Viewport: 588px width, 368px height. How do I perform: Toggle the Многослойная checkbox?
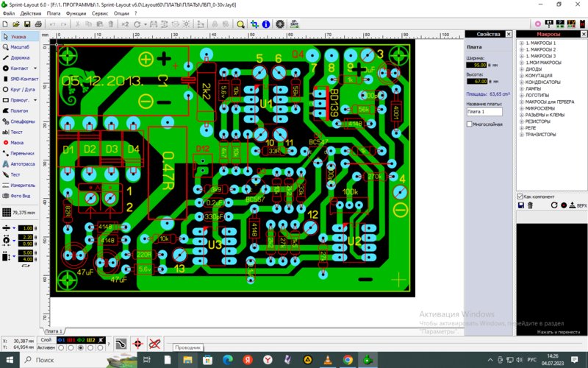469,124
